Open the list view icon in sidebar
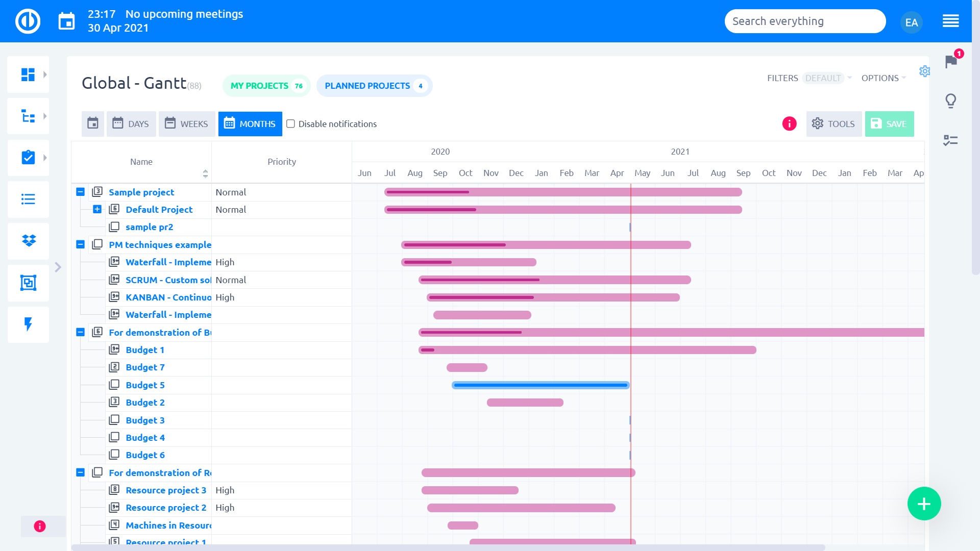980x551 pixels. coord(28,199)
